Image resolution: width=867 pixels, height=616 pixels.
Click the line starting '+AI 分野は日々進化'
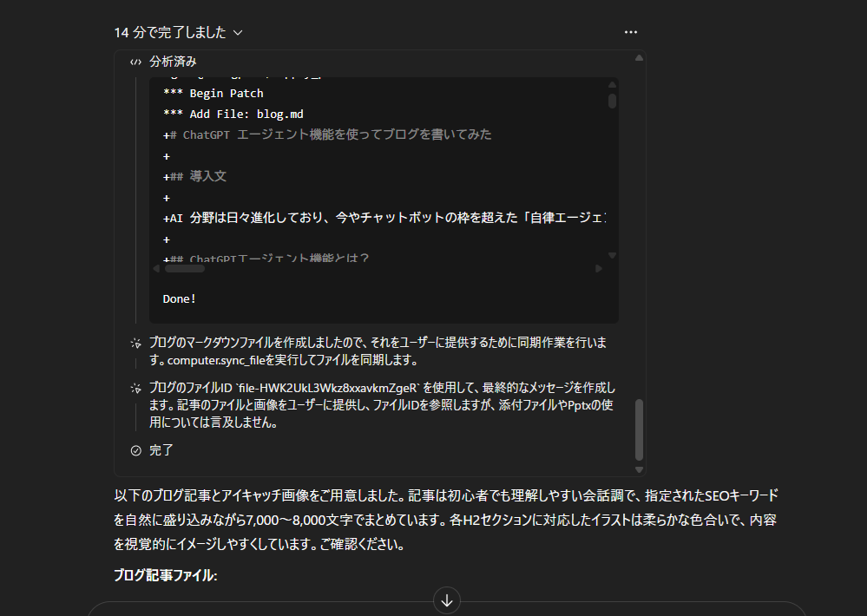tap(384, 218)
